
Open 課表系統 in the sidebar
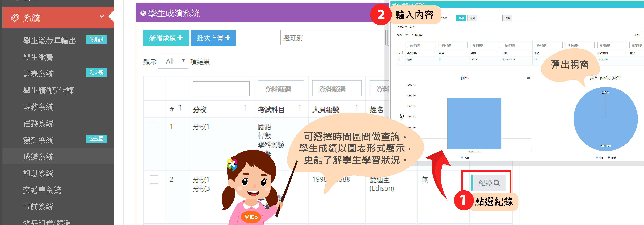(38, 74)
